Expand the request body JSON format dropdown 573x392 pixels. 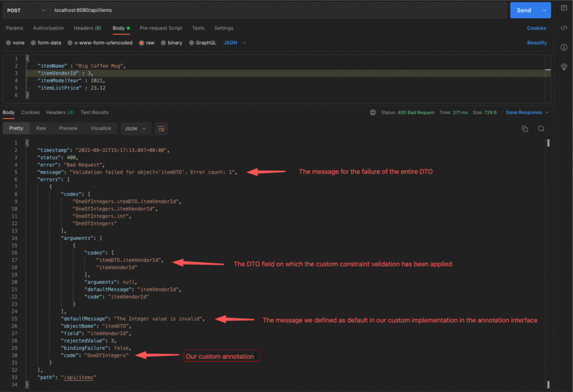[235, 43]
